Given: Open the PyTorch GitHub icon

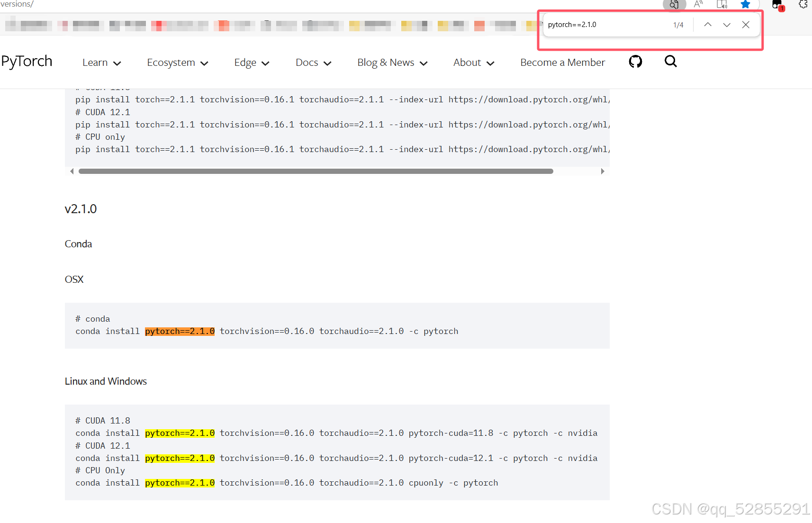Looking at the screenshot, I should pyautogui.click(x=635, y=62).
